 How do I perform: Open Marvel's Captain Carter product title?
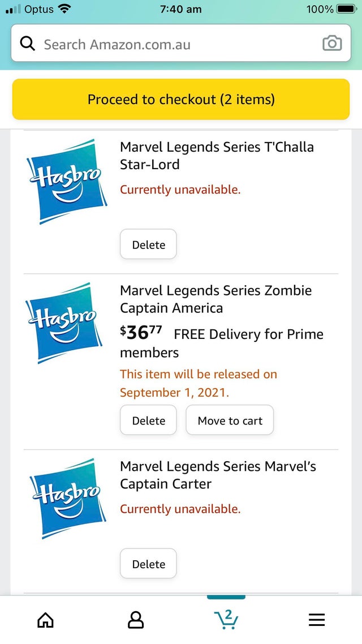tap(218, 475)
